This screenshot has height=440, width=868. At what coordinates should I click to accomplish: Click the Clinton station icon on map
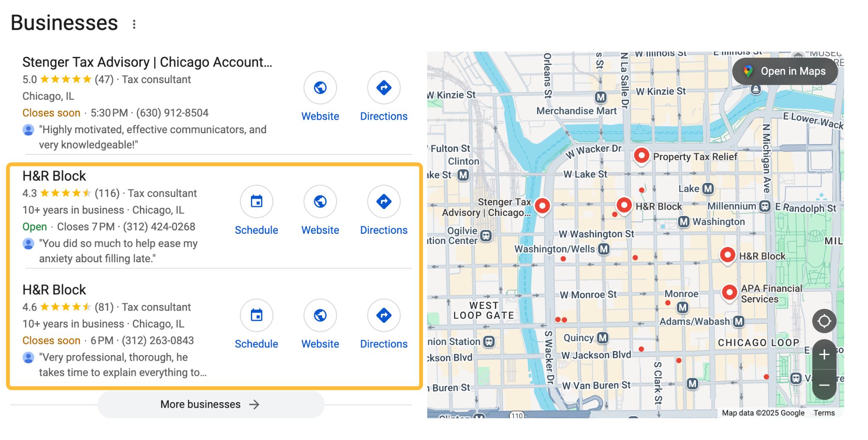(x=463, y=175)
